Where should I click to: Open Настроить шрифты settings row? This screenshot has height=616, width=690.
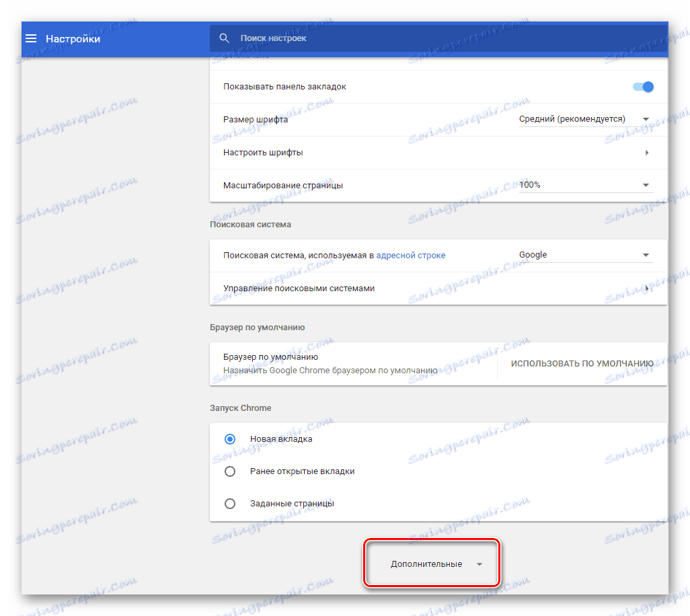[x=438, y=153]
